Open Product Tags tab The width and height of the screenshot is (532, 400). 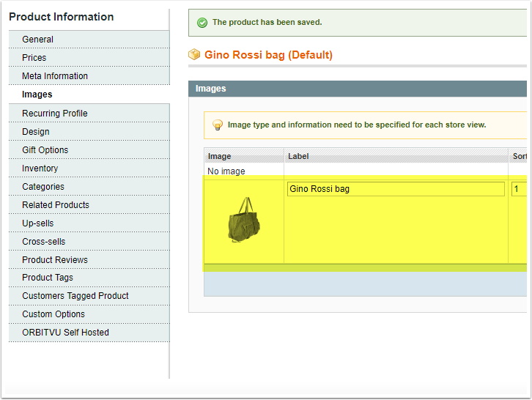89,278
